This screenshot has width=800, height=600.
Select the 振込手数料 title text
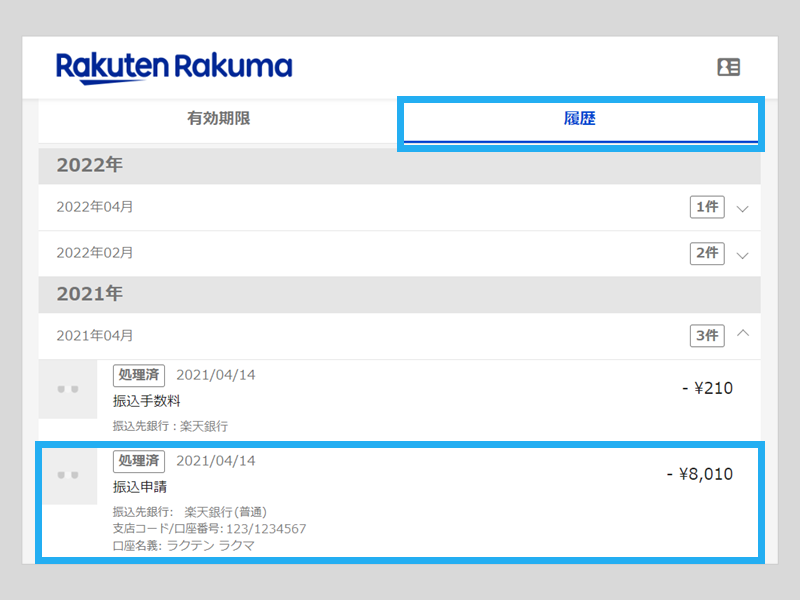click(x=146, y=401)
